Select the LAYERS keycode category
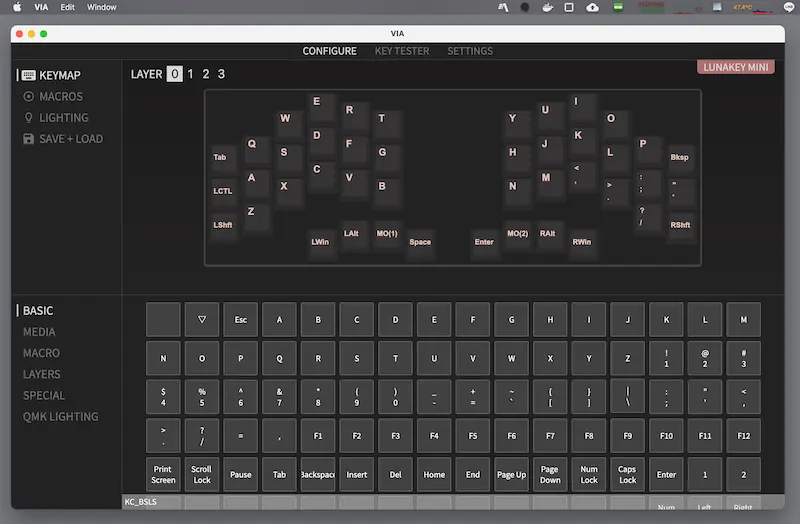 [x=42, y=375]
